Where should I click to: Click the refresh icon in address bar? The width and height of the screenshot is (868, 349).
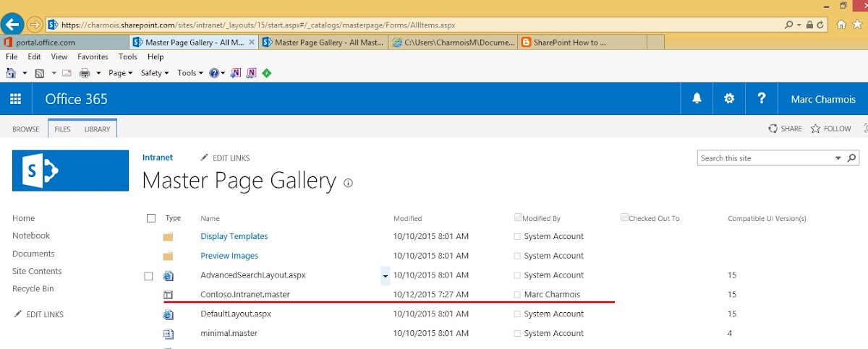click(x=820, y=25)
